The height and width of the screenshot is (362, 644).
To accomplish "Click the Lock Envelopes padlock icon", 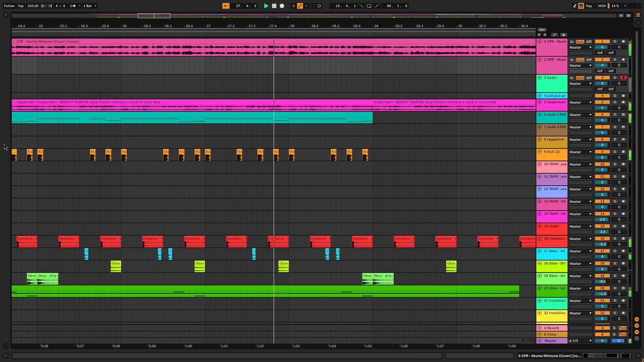I will tap(563, 35).
